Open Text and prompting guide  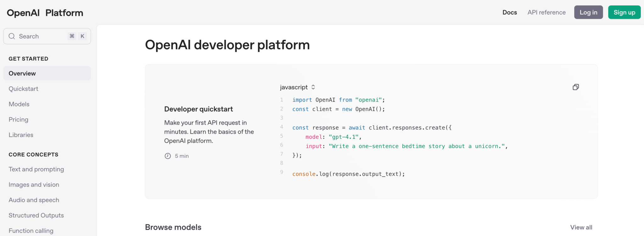[x=36, y=169]
